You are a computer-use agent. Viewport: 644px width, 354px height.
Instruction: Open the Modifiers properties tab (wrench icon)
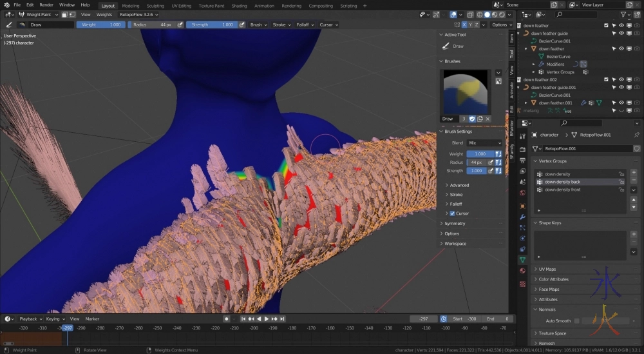[522, 217]
